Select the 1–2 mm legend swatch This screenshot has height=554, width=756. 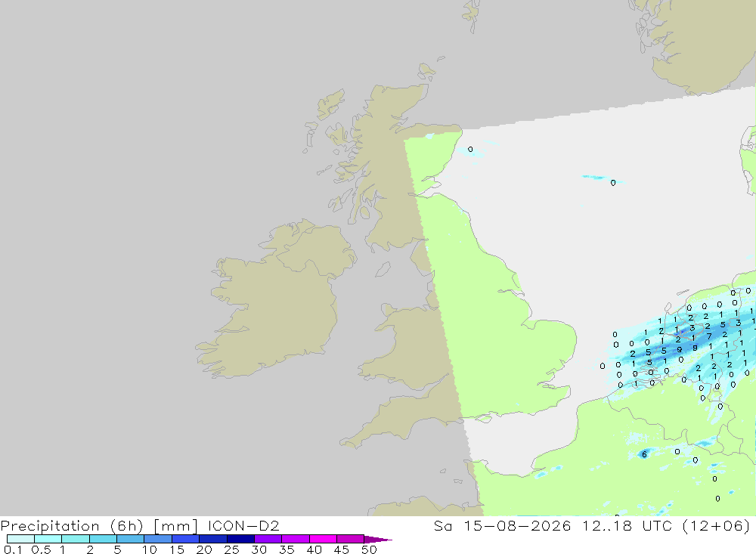(75, 539)
